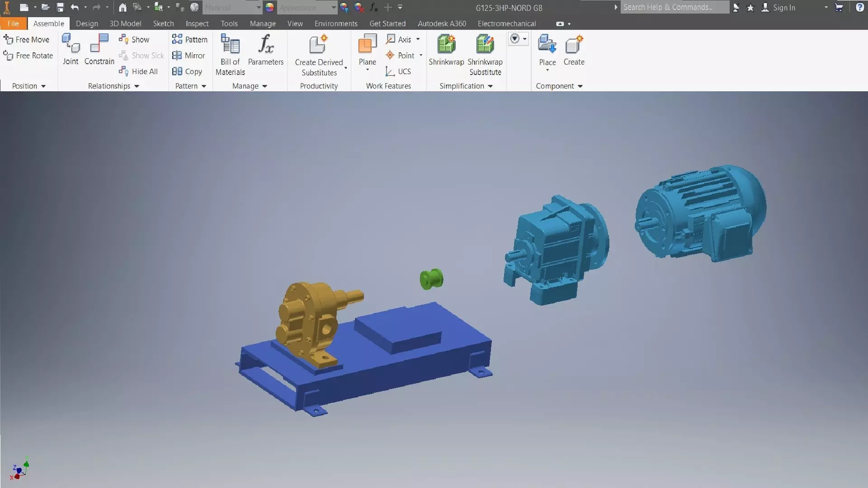Select the green coupling part

431,279
